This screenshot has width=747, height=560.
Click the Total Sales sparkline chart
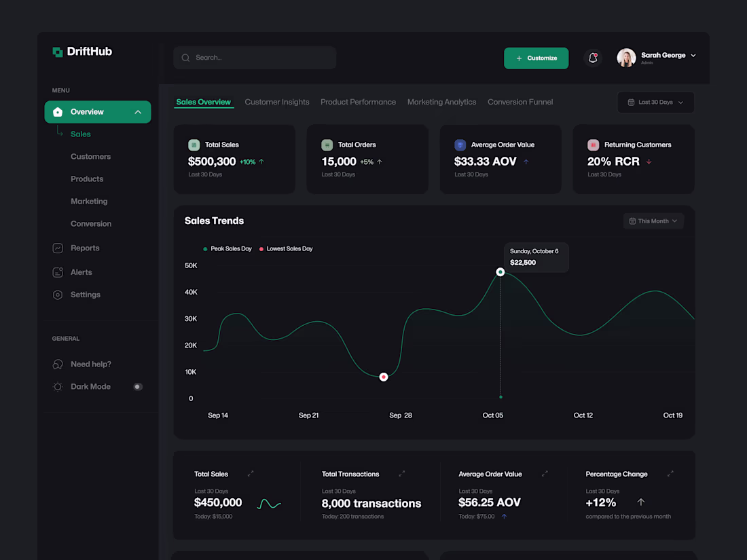(268, 502)
